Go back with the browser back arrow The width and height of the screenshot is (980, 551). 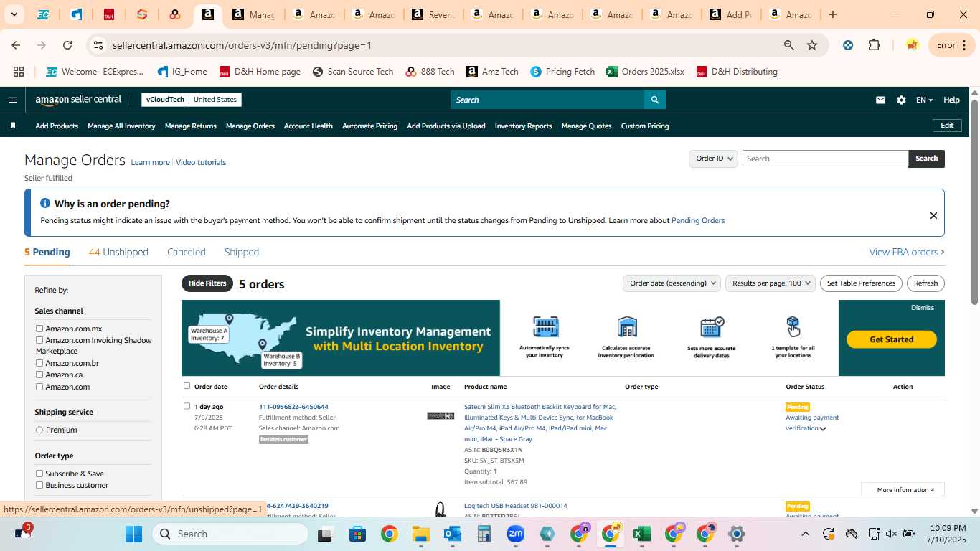point(16,45)
